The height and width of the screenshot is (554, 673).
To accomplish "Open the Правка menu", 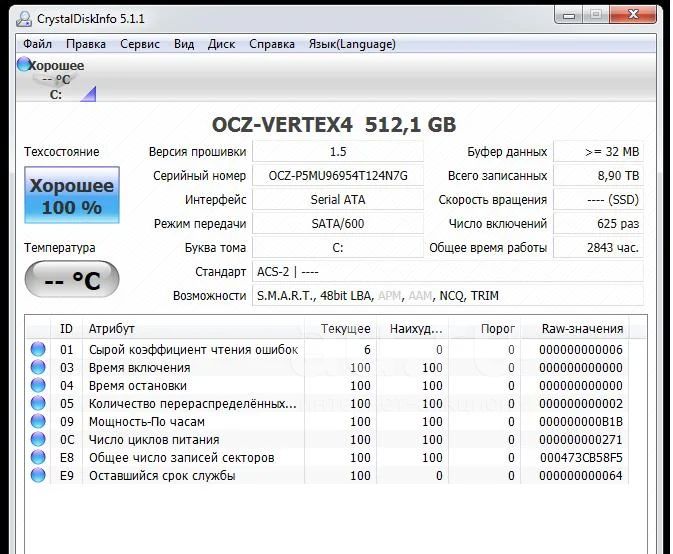I will pos(86,44).
